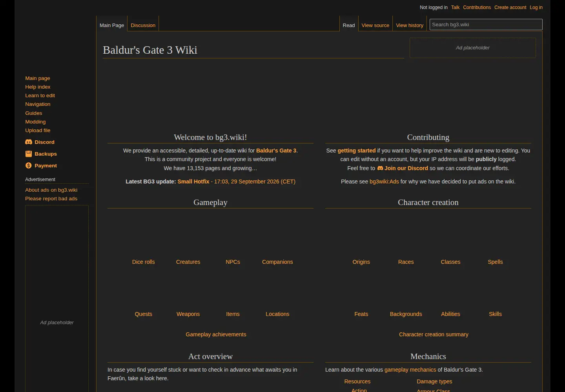Open Learn to edit sidebar link
The image size is (565, 392).
pos(40,95)
